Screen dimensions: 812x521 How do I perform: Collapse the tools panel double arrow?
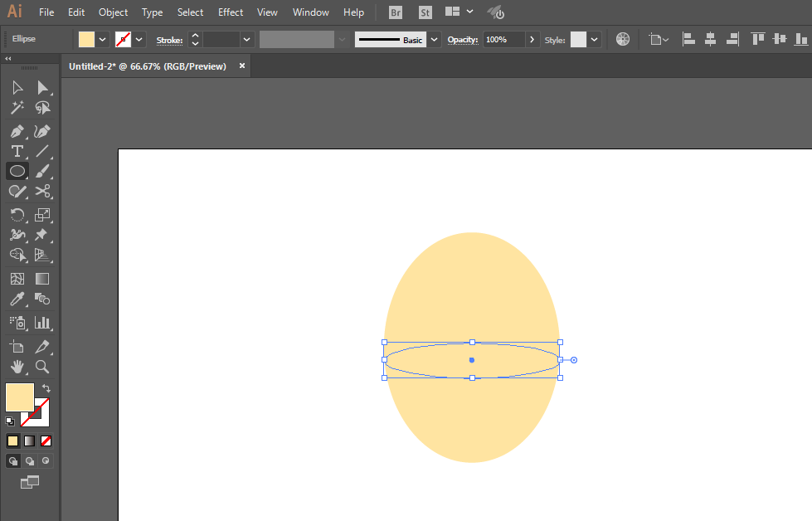(7, 59)
